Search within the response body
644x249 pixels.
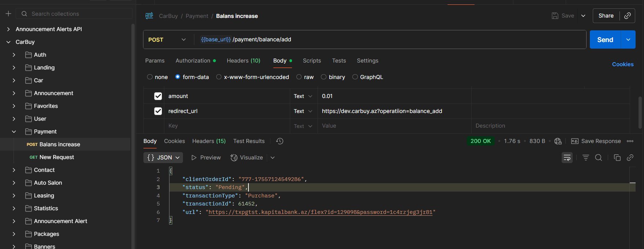pos(599,158)
